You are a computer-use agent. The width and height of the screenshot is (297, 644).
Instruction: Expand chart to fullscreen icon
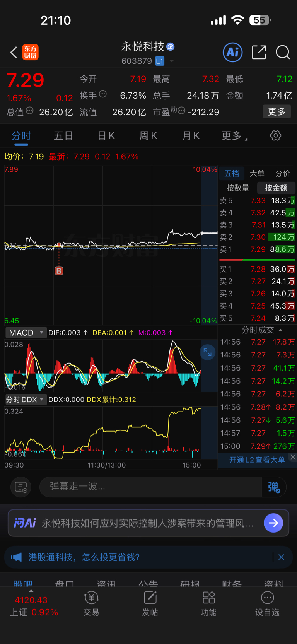coord(208,352)
